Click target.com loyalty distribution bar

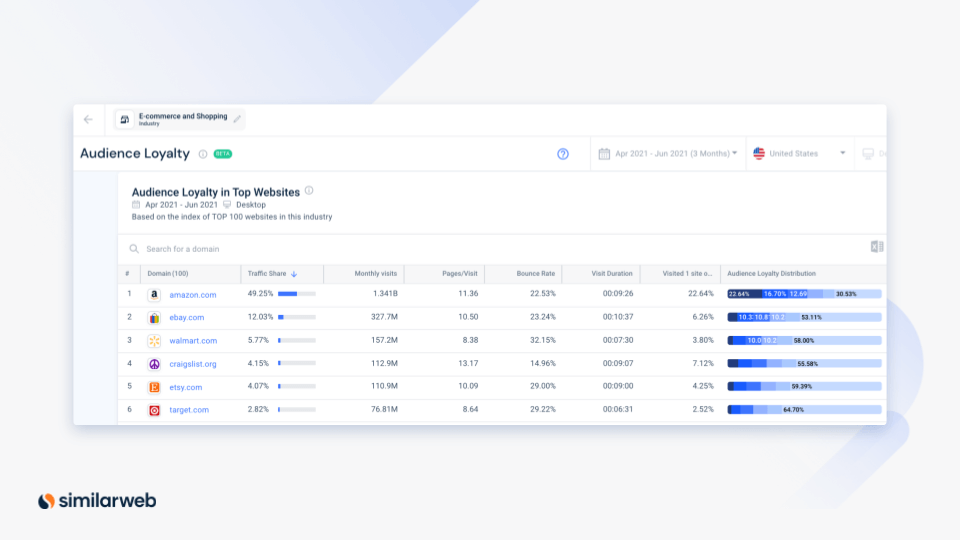[804, 410]
